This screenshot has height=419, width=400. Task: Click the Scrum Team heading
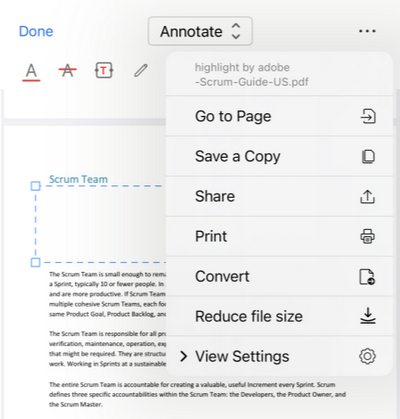click(78, 179)
